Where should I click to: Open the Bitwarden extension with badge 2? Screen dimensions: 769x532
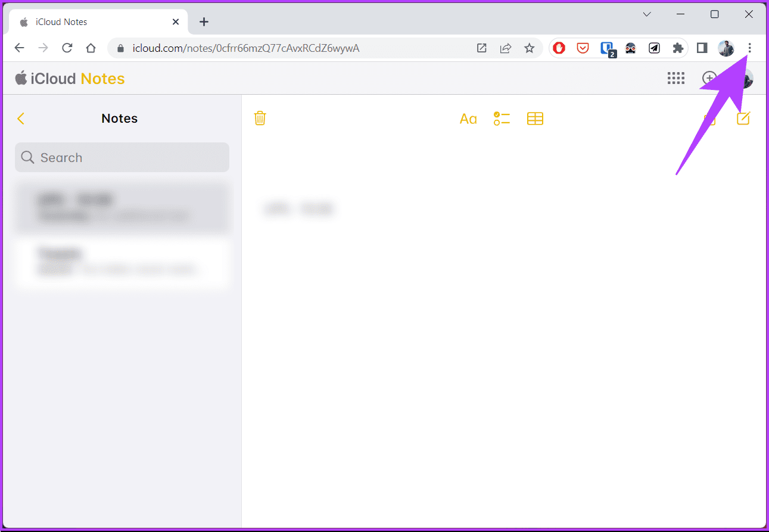click(607, 49)
